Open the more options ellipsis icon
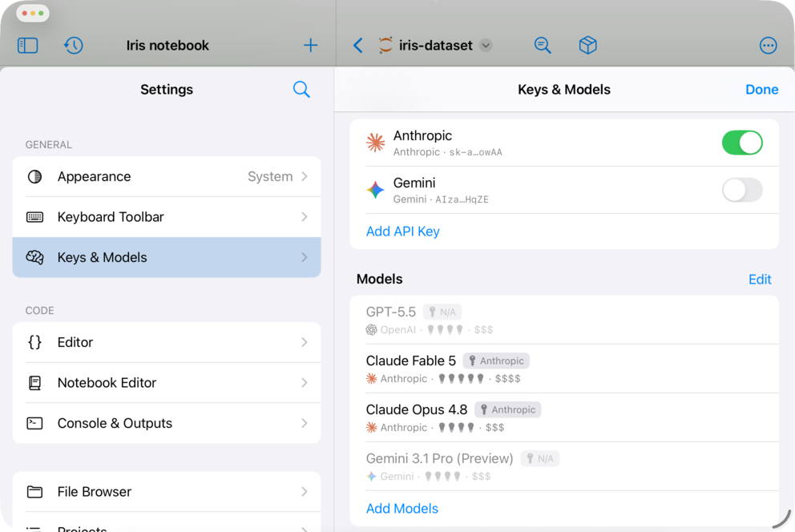Screen dimensions: 795x532 (x=768, y=46)
